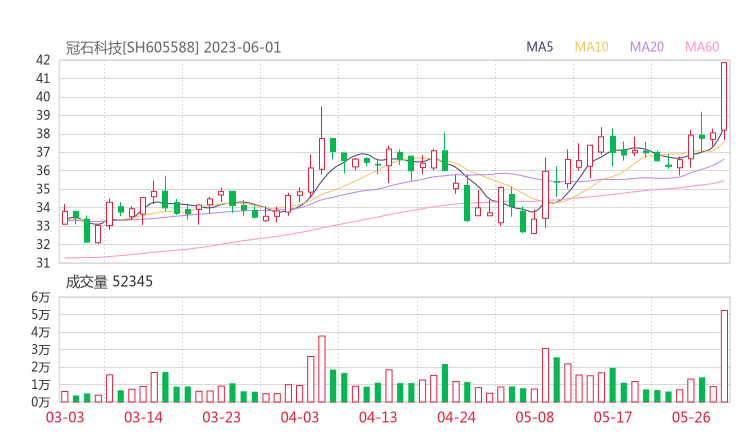Viewport: 740px width, 440px height.
Task: Click the 04-24 date label
Action: click(456, 417)
